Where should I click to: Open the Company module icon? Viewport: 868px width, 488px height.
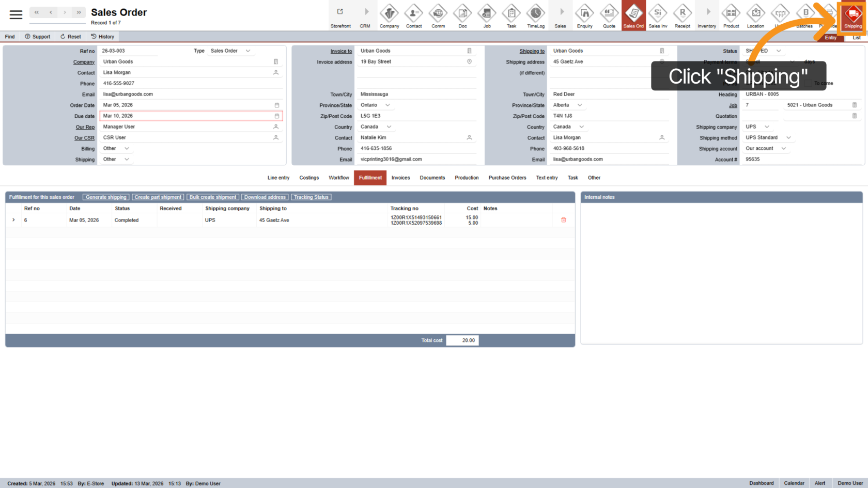click(389, 16)
